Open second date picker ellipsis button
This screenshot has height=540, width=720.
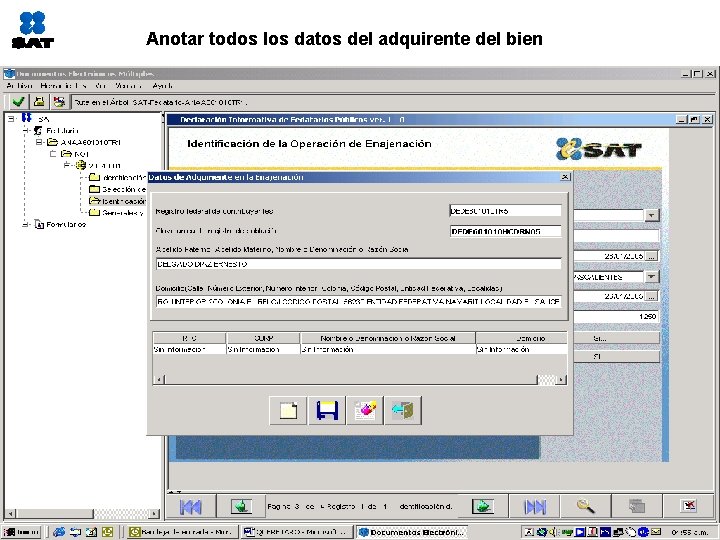click(652, 297)
